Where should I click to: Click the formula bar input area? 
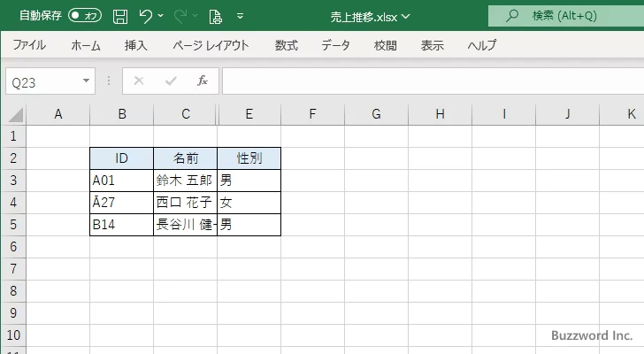click(x=433, y=81)
